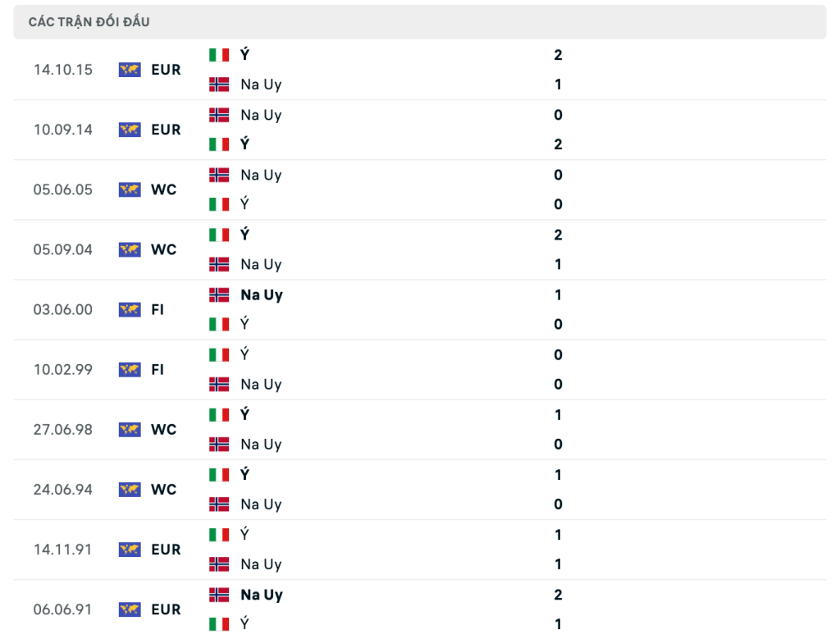Open the EUR competition label for 14.10.15
Screen dimensions: 840x639
166,70
